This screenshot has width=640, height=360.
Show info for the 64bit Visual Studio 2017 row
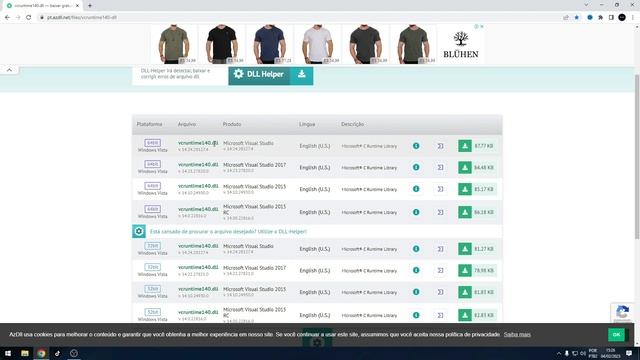[x=416, y=167]
